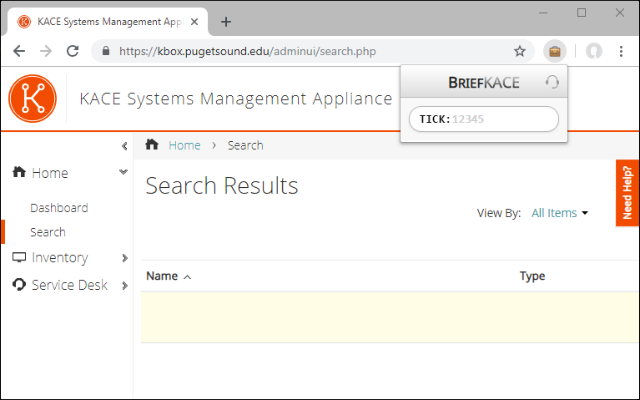Sort results by the Name column

[162, 276]
